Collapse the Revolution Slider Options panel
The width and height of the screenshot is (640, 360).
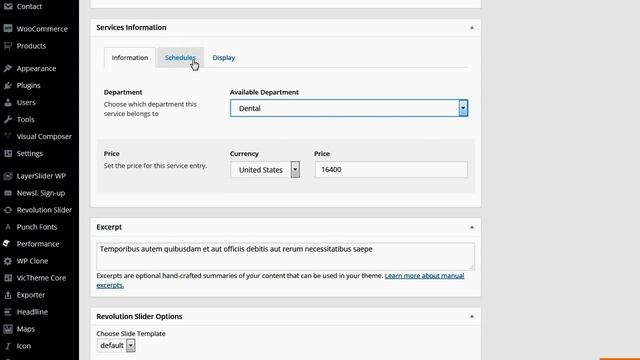point(471,316)
